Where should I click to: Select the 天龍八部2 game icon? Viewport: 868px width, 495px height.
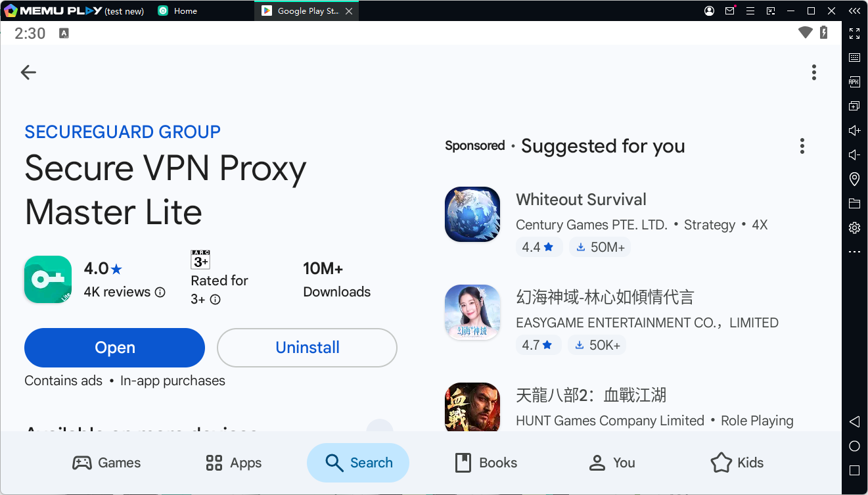472,408
